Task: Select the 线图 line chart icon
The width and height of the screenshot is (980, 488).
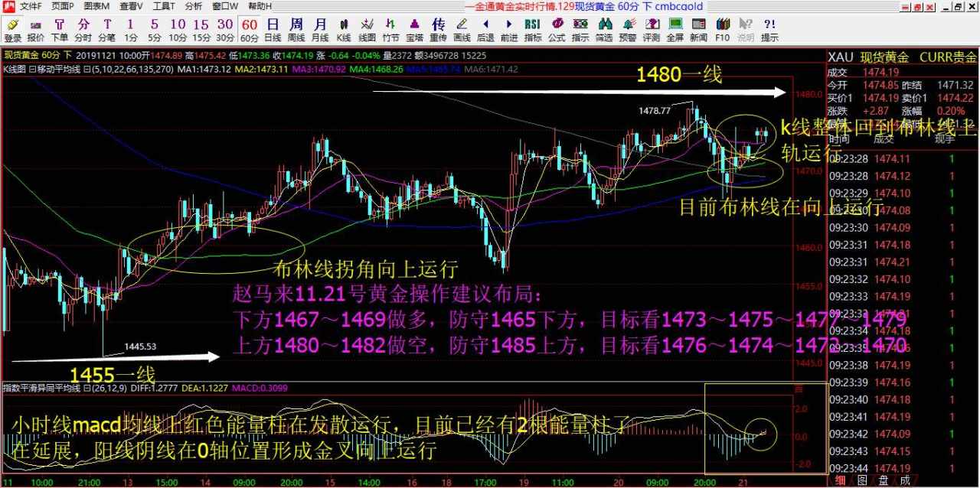Action: pyautogui.click(x=367, y=30)
